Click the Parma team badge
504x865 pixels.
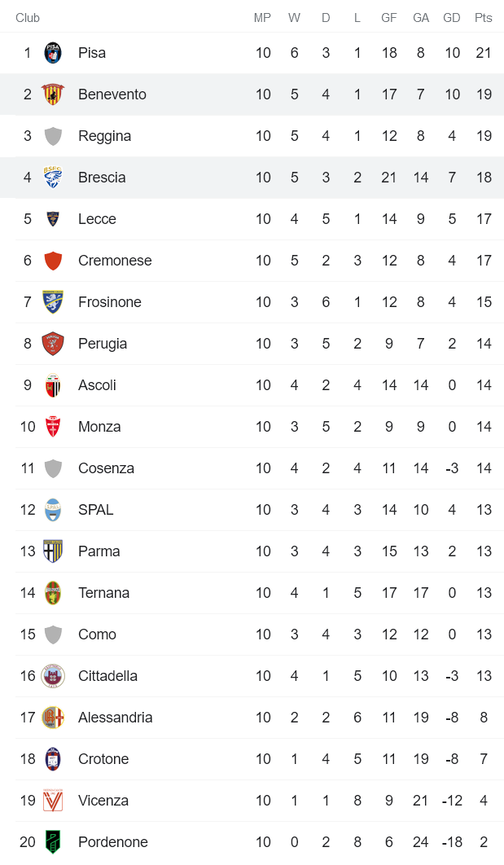(x=53, y=551)
